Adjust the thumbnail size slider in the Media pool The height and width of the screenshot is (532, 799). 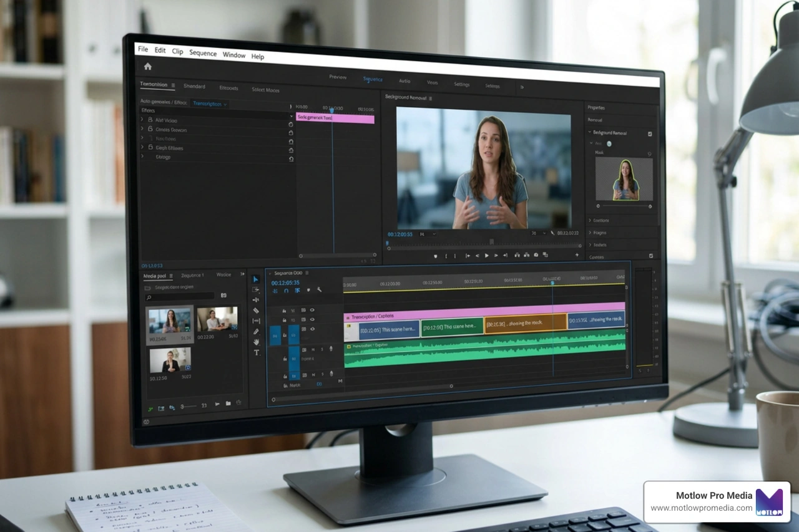pos(189,407)
